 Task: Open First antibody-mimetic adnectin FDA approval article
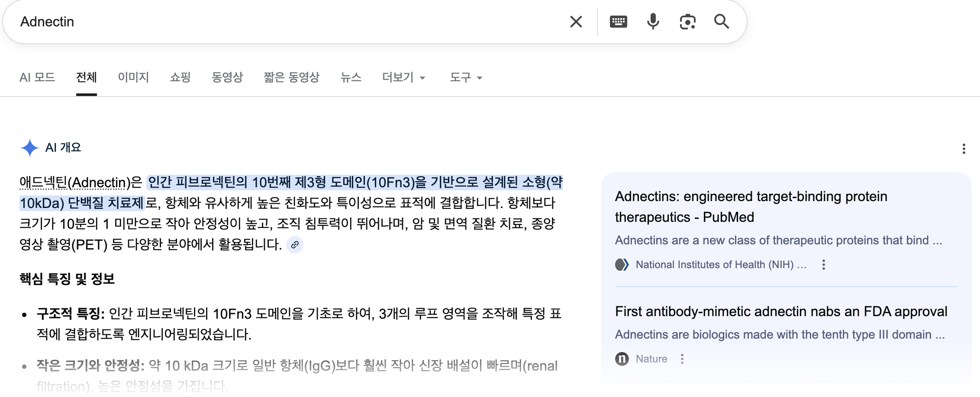[x=781, y=311]
